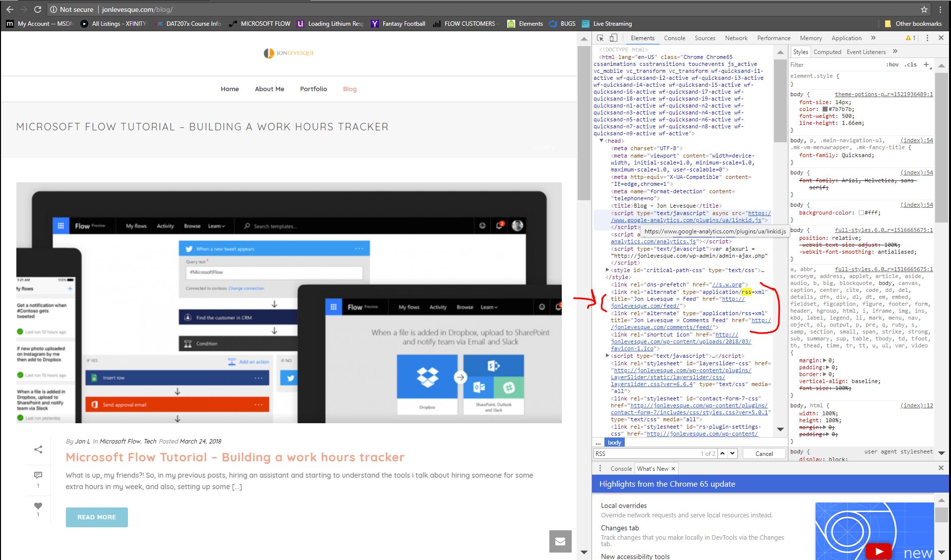Open the DevTools three-dot customize menu
Screen dimensions: 951x560
tap(927, 38)
